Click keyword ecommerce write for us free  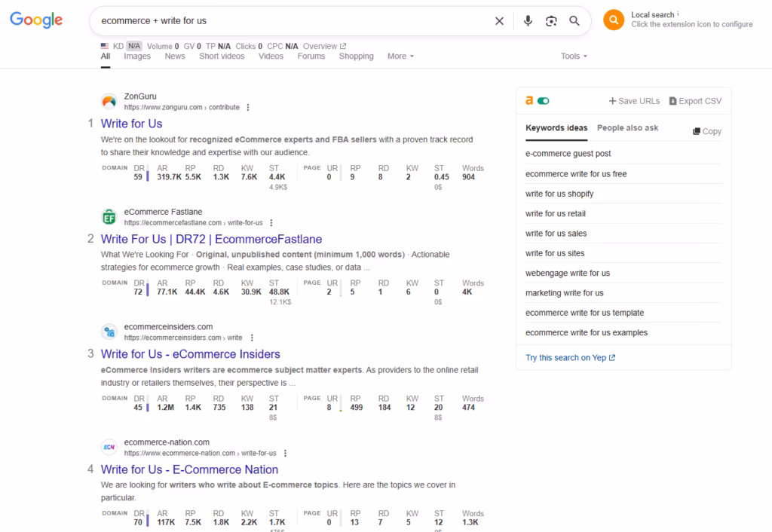[575, 174]
